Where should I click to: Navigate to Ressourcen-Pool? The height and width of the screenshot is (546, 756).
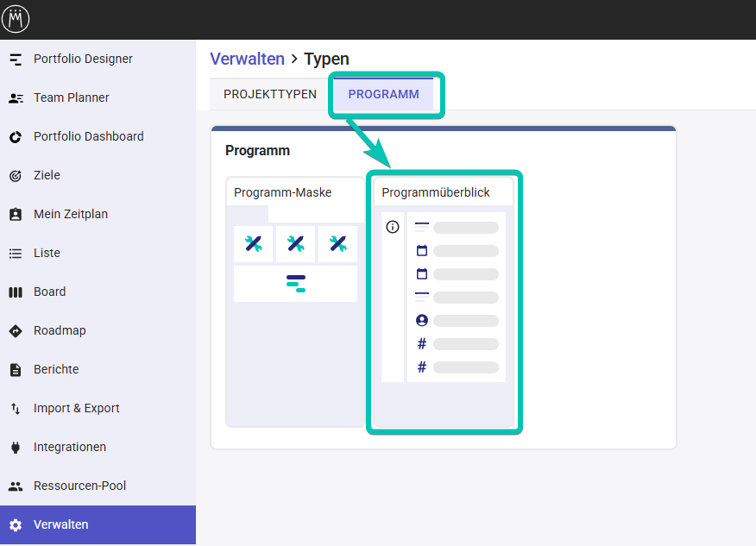79,486
